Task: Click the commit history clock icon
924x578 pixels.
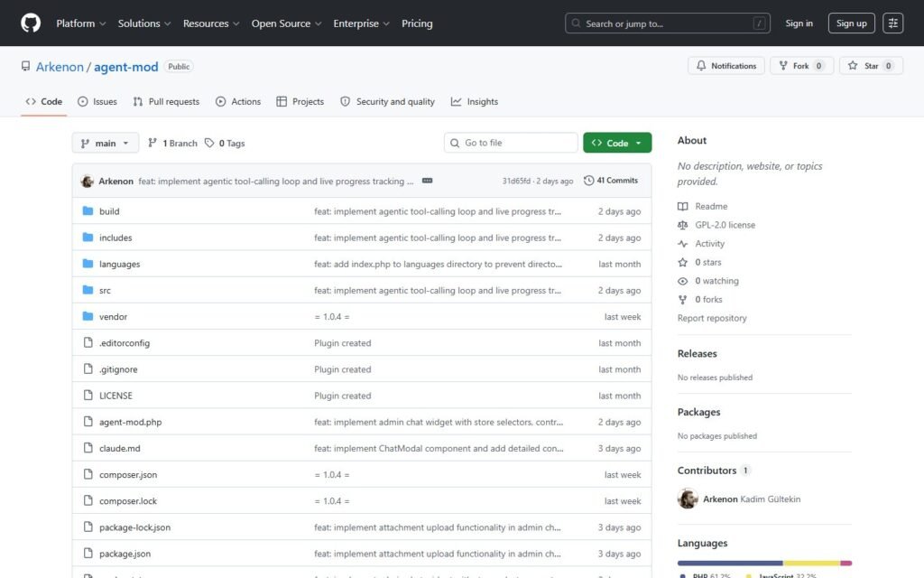Action: point(588,181)
